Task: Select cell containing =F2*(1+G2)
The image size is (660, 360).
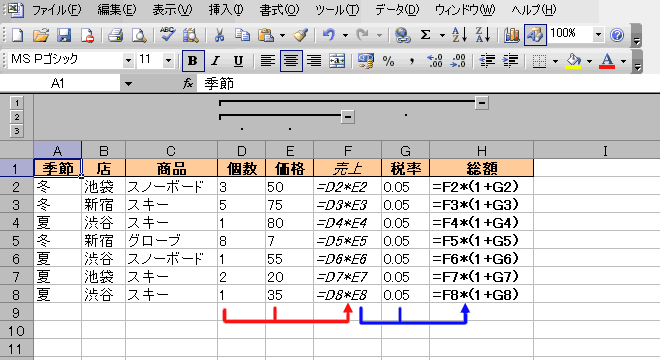Action: point(482,187)
